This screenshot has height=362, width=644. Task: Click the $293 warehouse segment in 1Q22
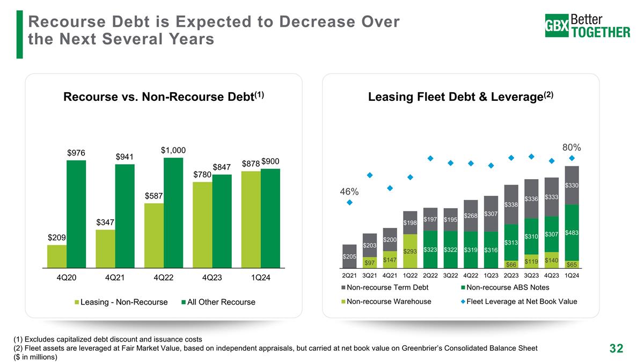tap(410, 250)
